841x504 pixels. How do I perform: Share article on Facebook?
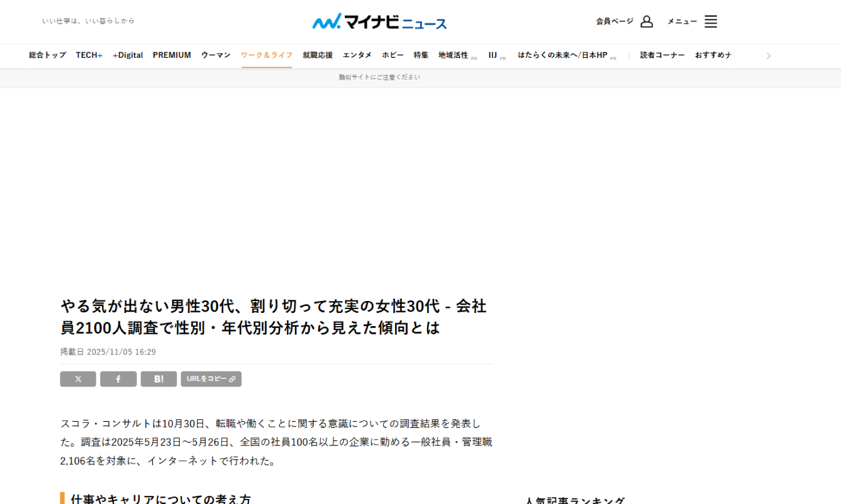[x=118, y=379]
